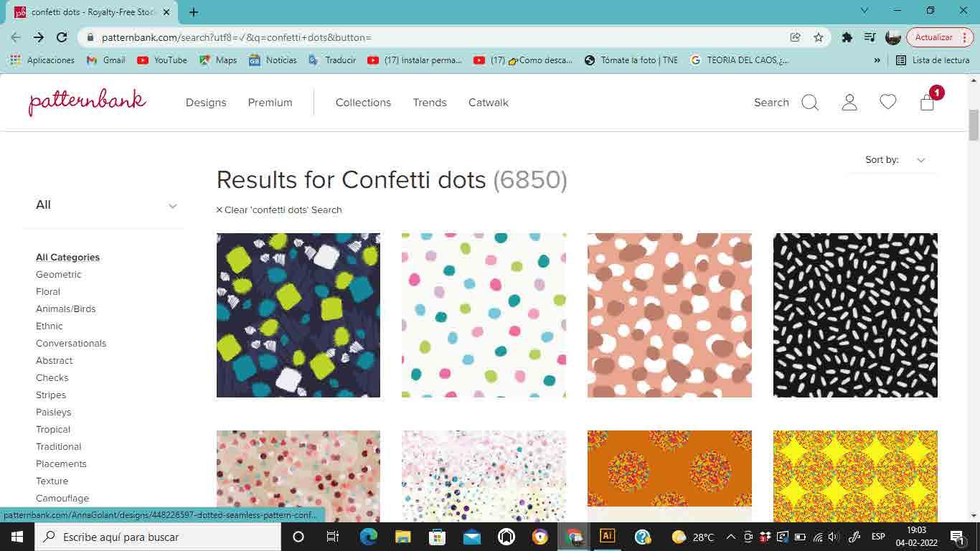Open Mail app from taskbar

[471, 537]
